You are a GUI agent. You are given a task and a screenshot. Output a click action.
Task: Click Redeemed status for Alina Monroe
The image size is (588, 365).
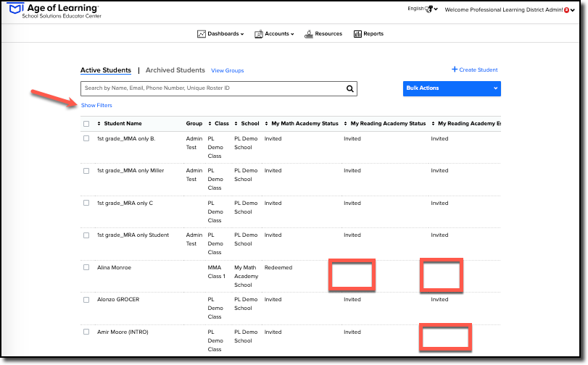278,267
